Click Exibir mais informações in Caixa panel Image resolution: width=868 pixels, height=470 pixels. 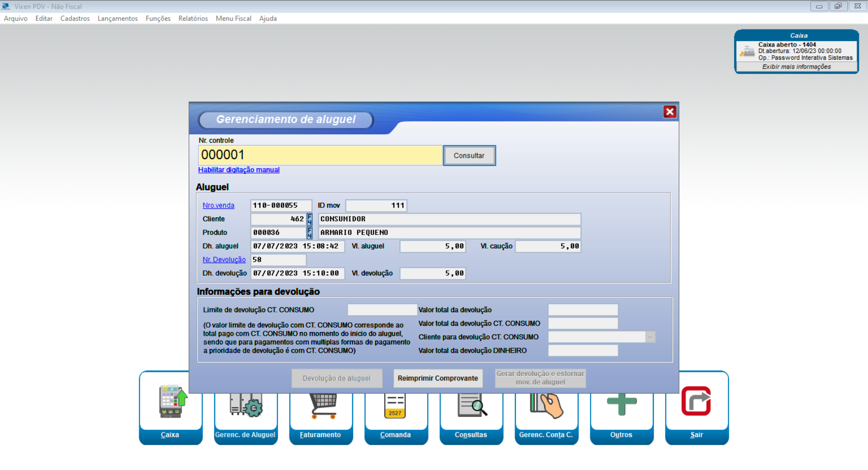click(x=797, y=67)
